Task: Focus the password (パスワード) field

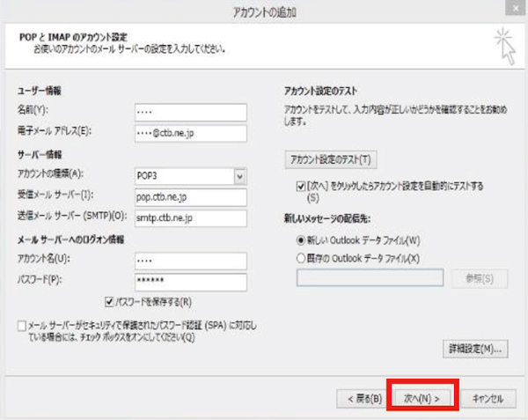Action: [191, 281]
